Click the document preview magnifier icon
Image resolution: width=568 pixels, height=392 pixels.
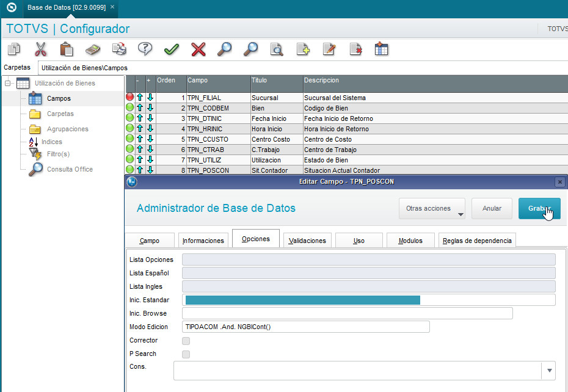(277, 49)
